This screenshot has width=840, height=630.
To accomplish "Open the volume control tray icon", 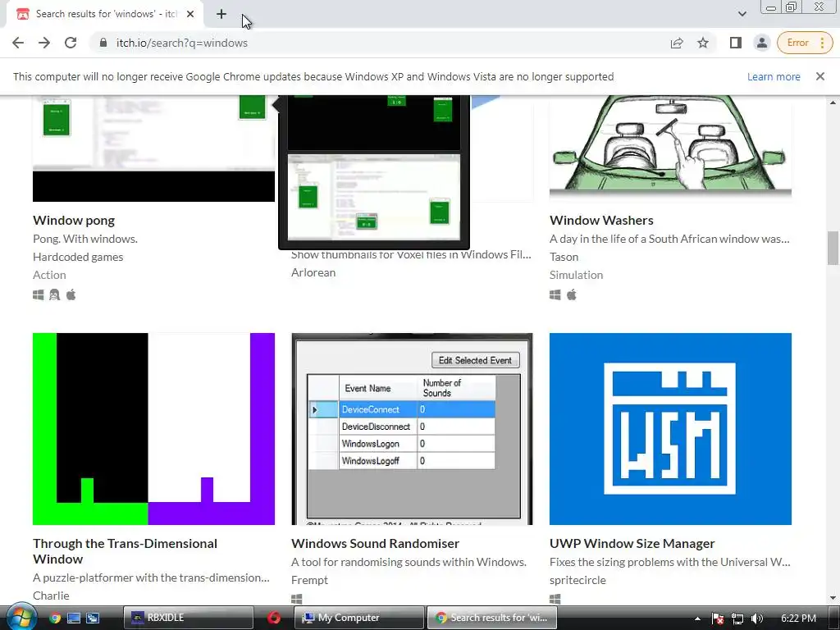I will pyautogui.click(x=757, y=619).
